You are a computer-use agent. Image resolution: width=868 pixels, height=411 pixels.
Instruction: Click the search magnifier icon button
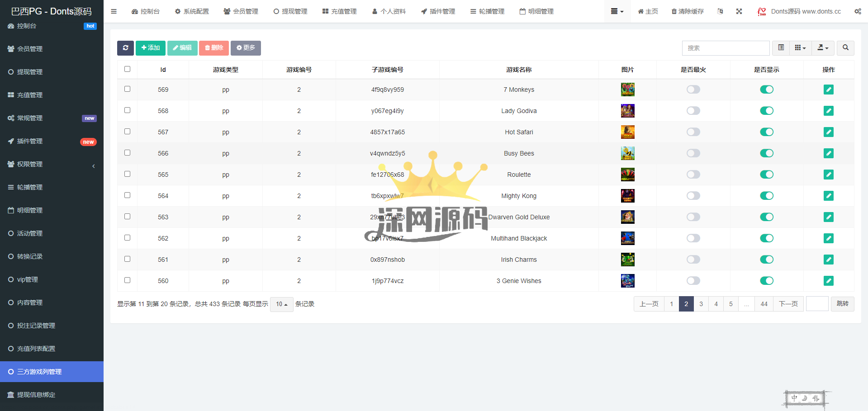pos(845,48)
